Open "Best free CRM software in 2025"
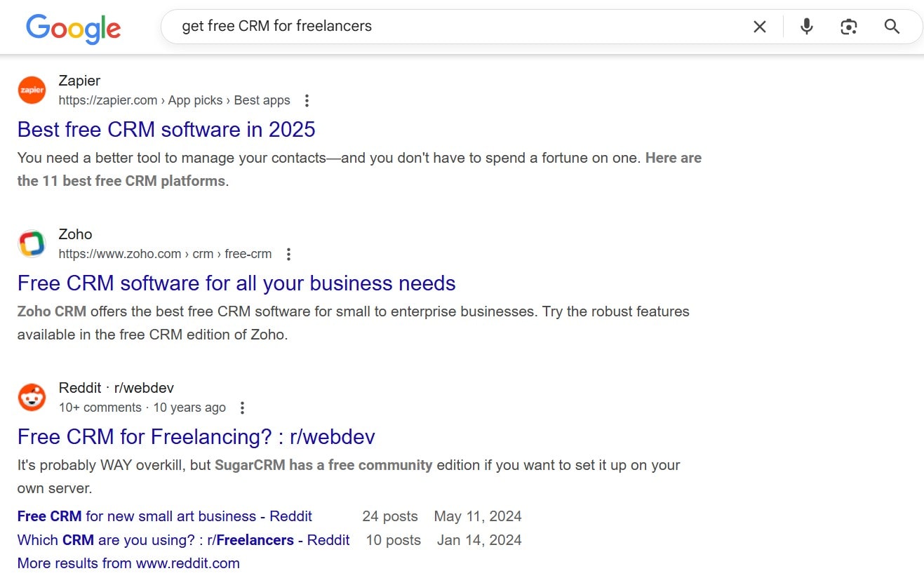Image resolution: width=924 pixels, height=585 pixels. (x=166, y=130)
